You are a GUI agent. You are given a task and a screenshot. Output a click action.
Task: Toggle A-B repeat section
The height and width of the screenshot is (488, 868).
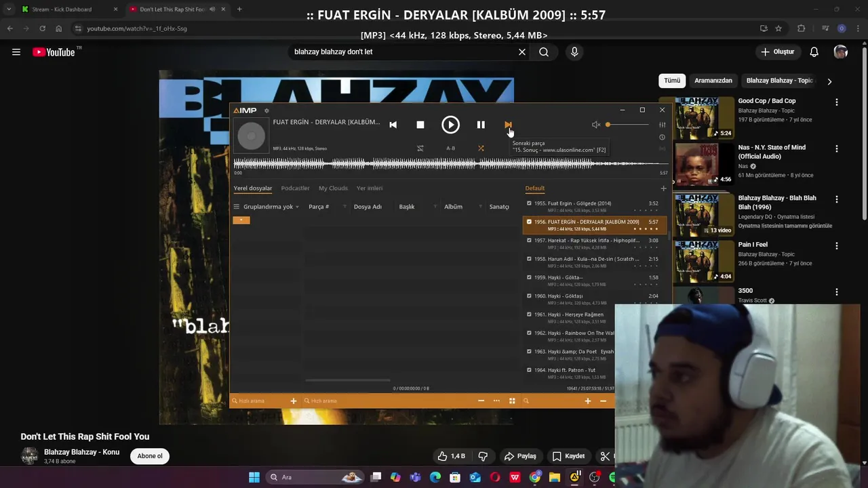click(450, 148)
